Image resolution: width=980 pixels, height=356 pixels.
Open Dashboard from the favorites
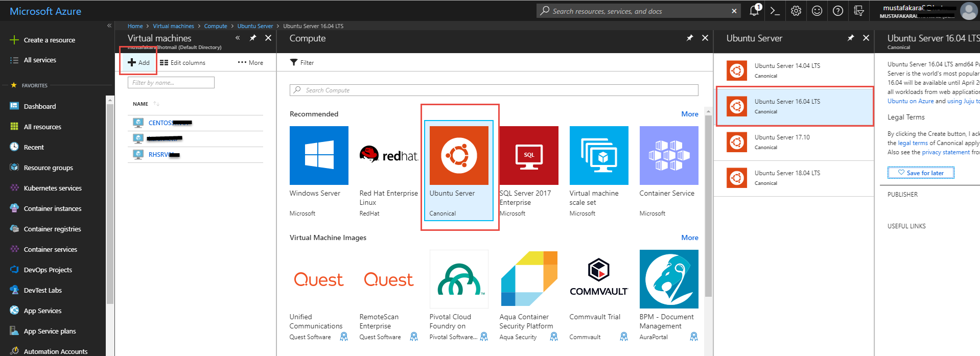pos(40,106)
